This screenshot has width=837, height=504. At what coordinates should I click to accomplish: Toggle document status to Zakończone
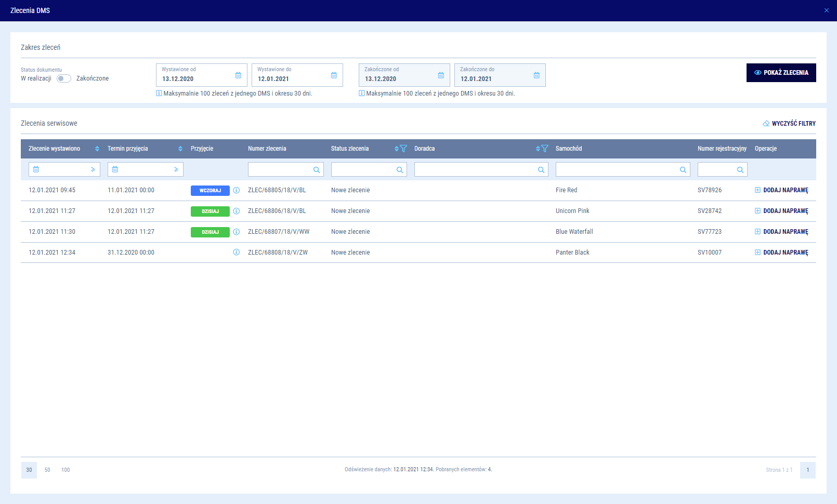click(x=64, y=78)
